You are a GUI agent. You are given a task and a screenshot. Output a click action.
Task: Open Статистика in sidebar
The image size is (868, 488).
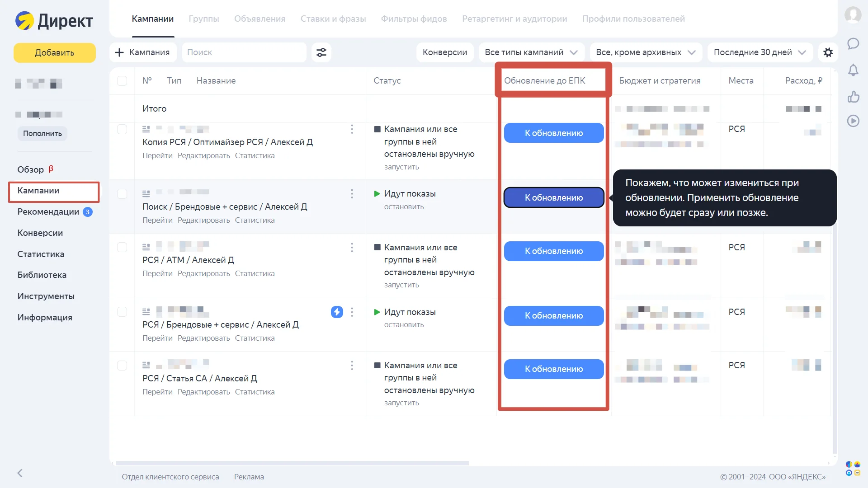tap(41, 254)
